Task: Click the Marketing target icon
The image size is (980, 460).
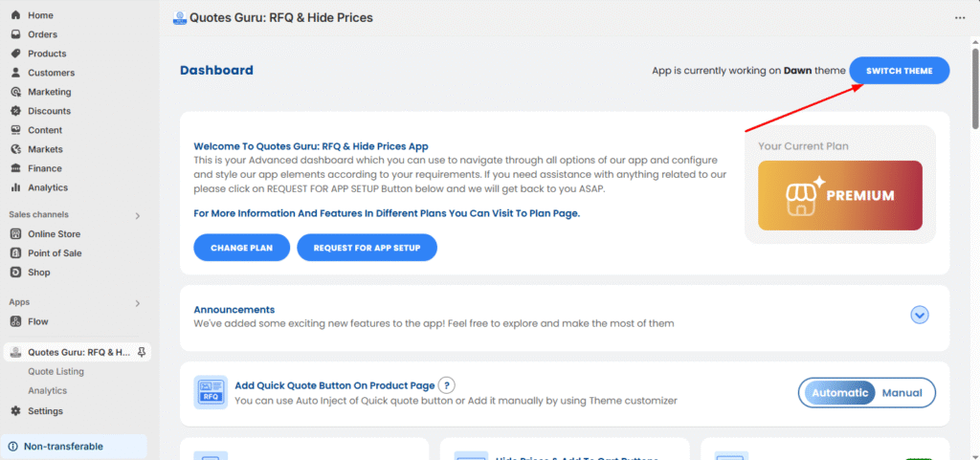Action: point(15,92)
